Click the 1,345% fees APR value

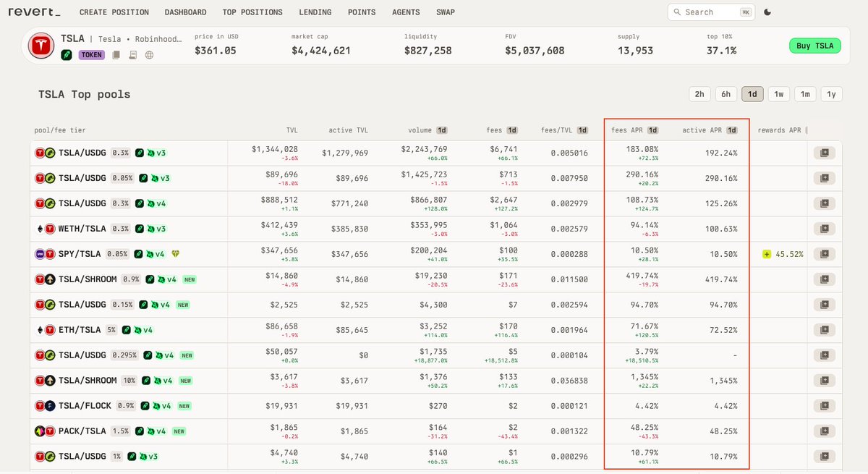point(644,377)
